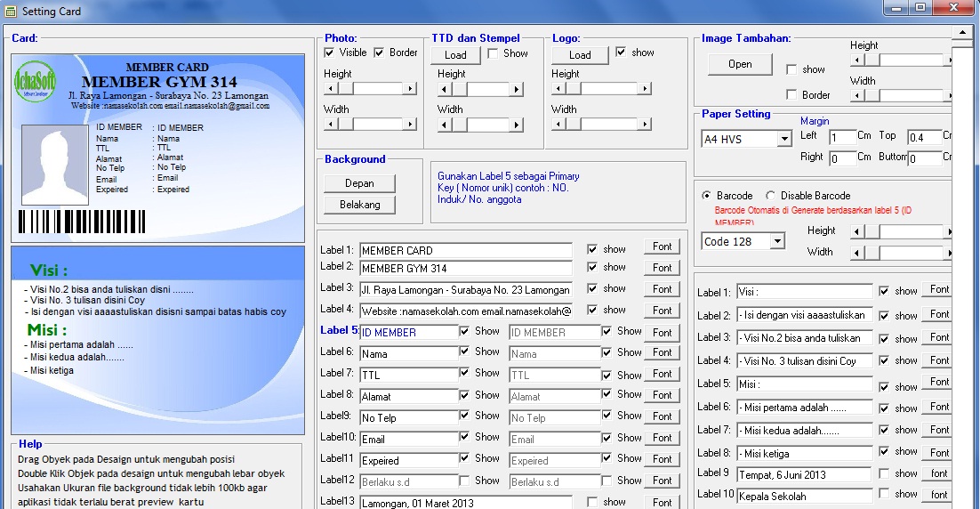Open the A4 HVS paper dropdown

tap(783, 139)
